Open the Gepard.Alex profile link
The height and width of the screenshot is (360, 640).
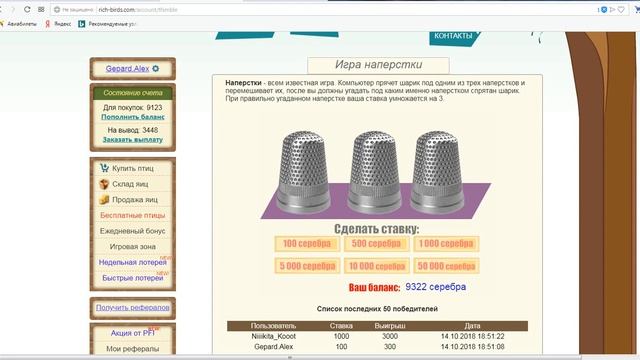pos(127,69)
